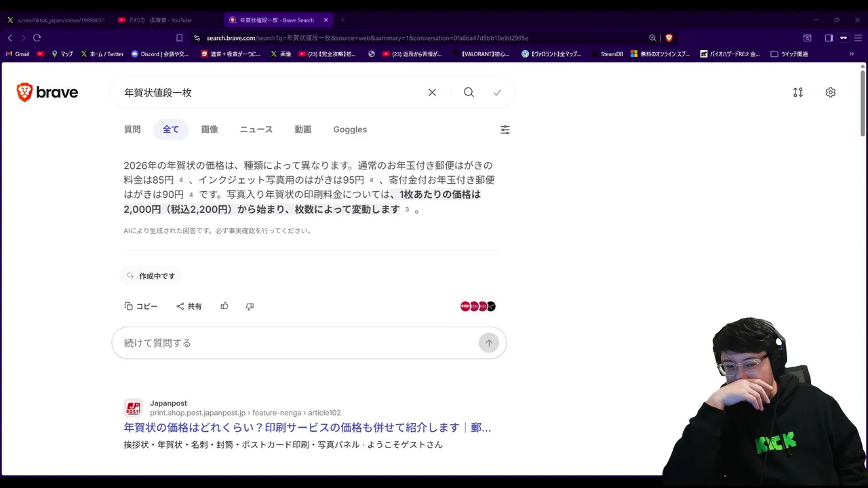Open the Discord bookmark

(160, 54)
